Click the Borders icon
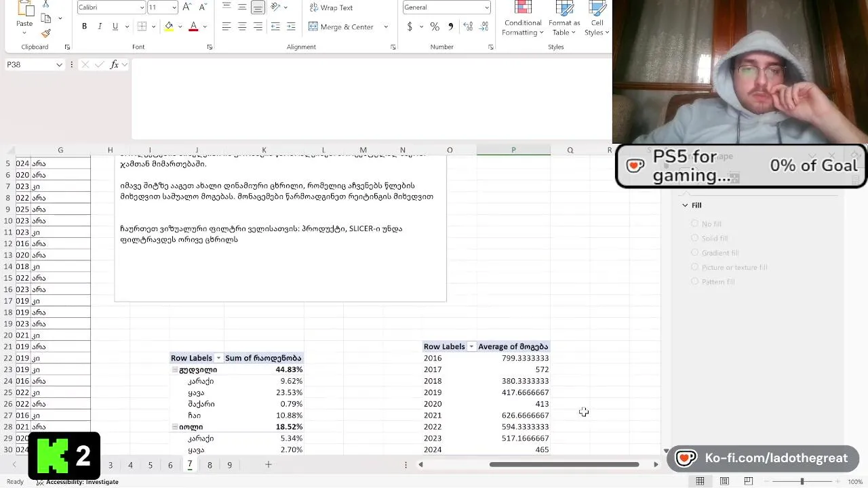Viewport: 868px width, 488px height. [x=142, y=26]
